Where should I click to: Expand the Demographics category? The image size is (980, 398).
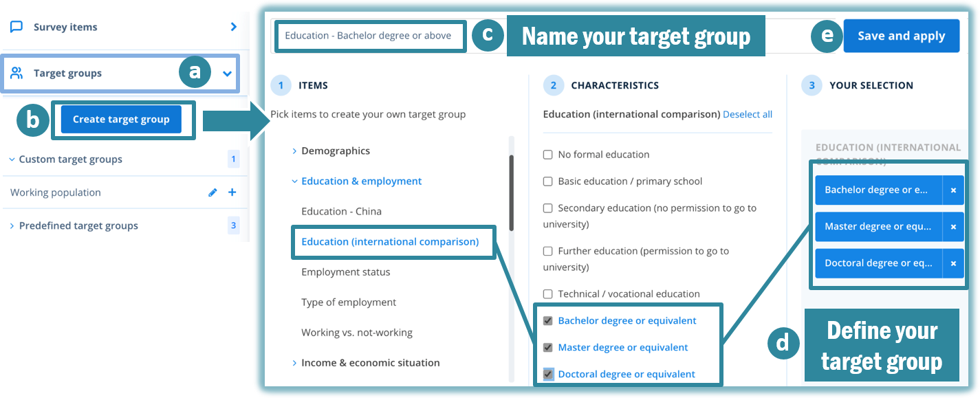(294, 151)
